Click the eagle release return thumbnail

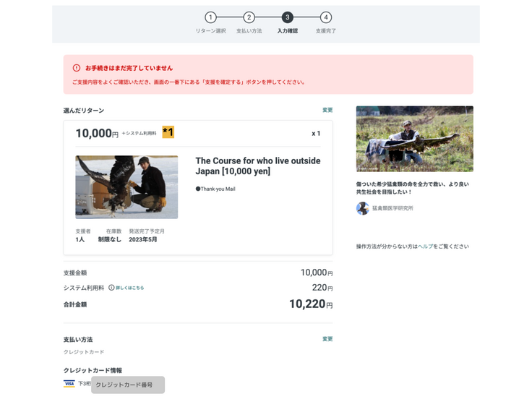(x=126, y=187)
